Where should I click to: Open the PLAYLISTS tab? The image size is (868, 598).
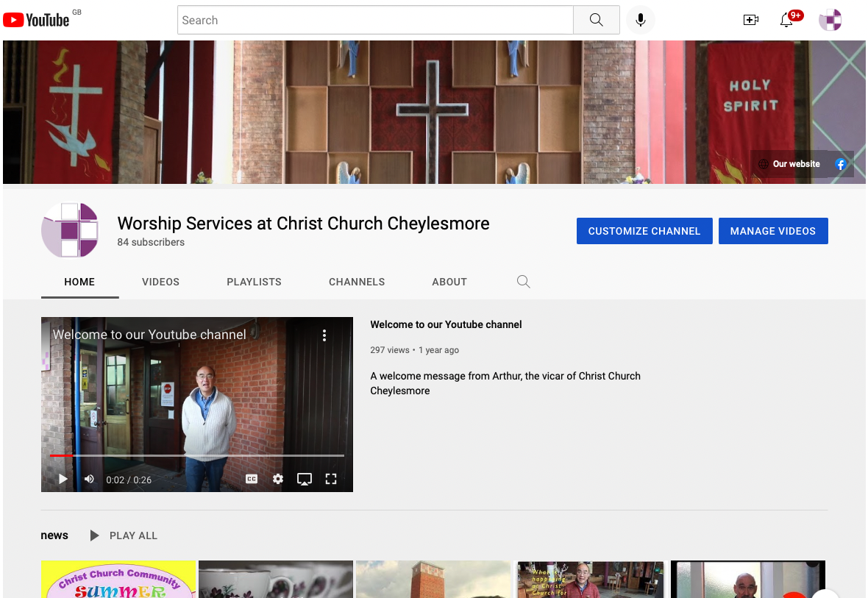[x=254, y=282]
